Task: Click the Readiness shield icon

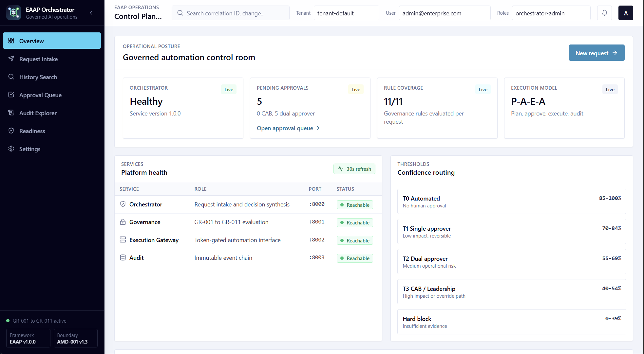Action: [11, 131]
